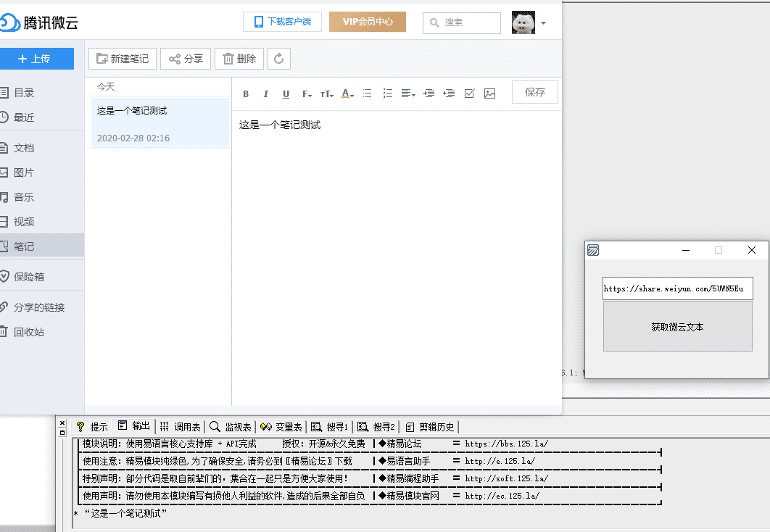Create a new note with 新建笔记
The height and width of the screenshot is (532, 770).
[123, 59]
